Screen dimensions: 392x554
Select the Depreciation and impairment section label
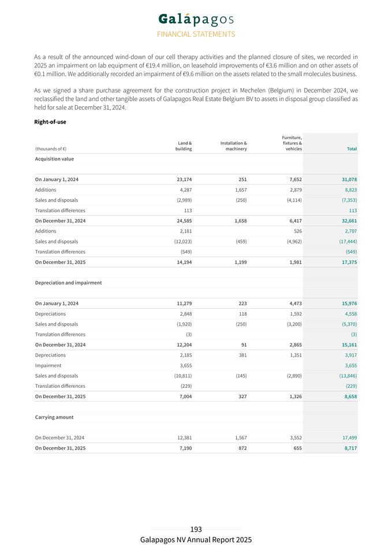(68, 283)
